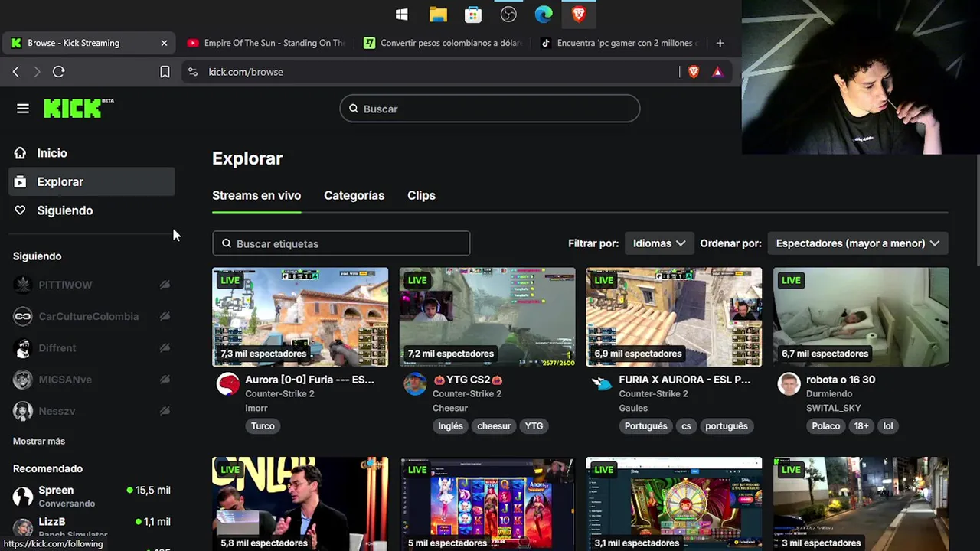Switch to Streams en vivo tab

coord(256,196)
